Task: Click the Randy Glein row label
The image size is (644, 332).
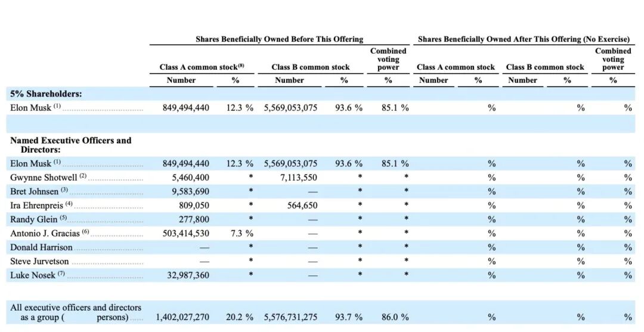Action: (33, 219)
